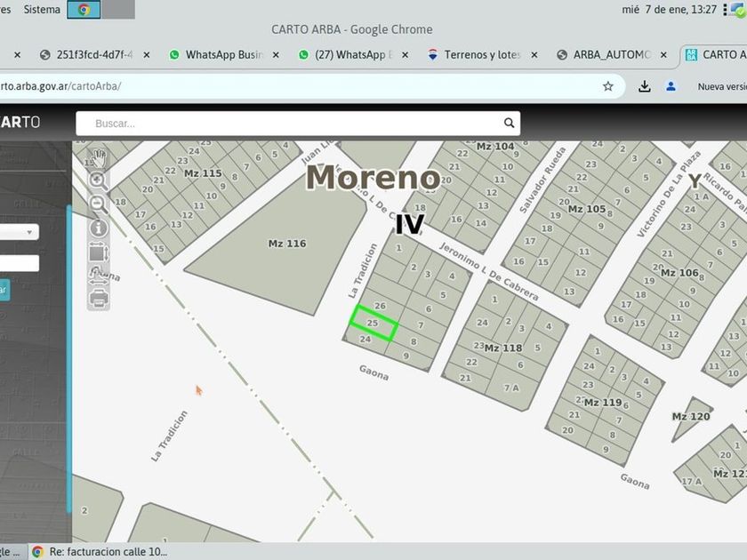Activate the information query tool
Viewport: 747px width, 560px height.
(x=99, y=228)
